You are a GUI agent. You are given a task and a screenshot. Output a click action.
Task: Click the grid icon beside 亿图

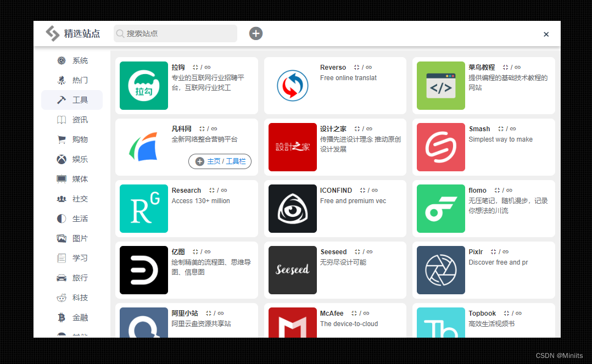coord(195,252)
